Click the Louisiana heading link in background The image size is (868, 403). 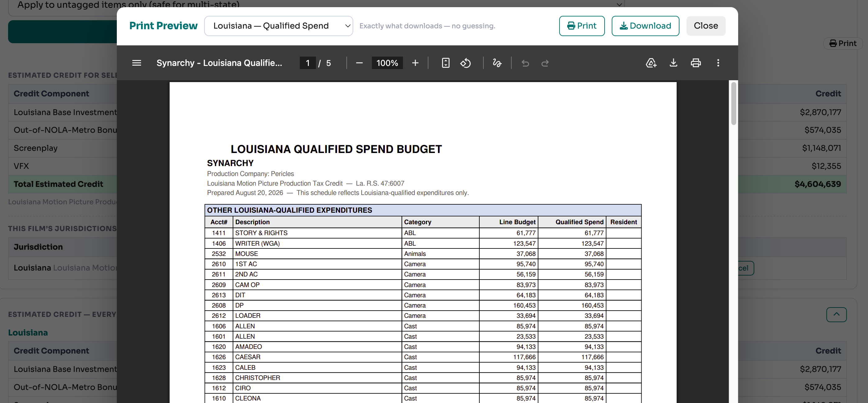28,332
